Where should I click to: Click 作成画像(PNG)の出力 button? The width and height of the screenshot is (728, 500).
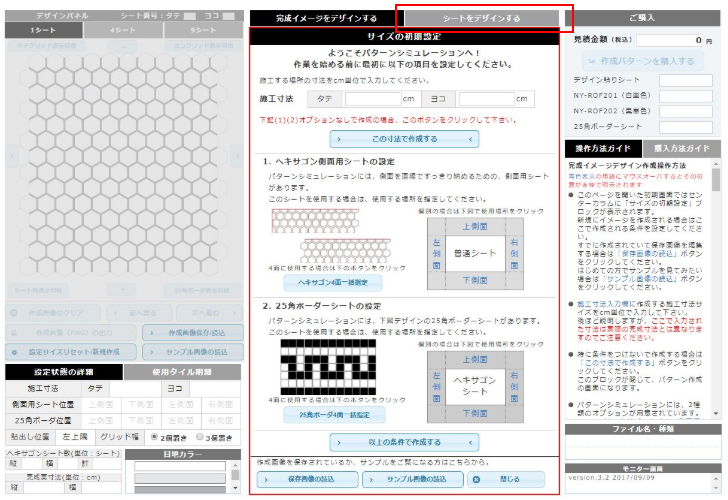(71, 333)
